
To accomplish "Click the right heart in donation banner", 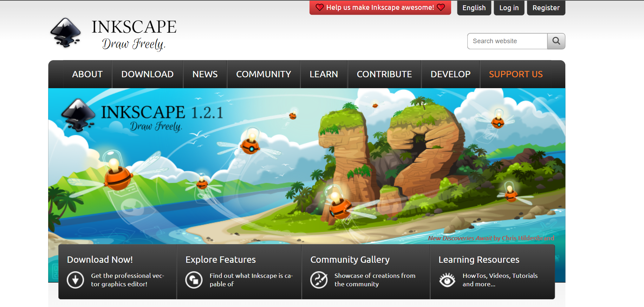I will [441, 7].
